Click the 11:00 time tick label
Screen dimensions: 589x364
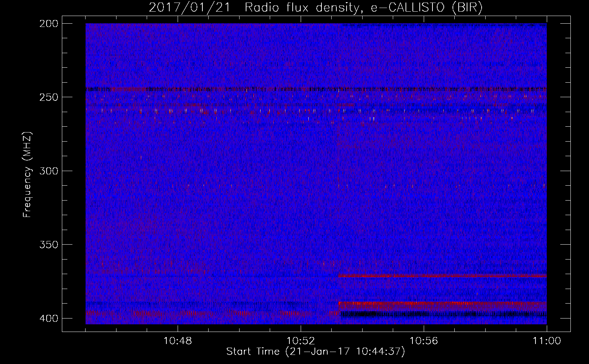click(547, 341)
